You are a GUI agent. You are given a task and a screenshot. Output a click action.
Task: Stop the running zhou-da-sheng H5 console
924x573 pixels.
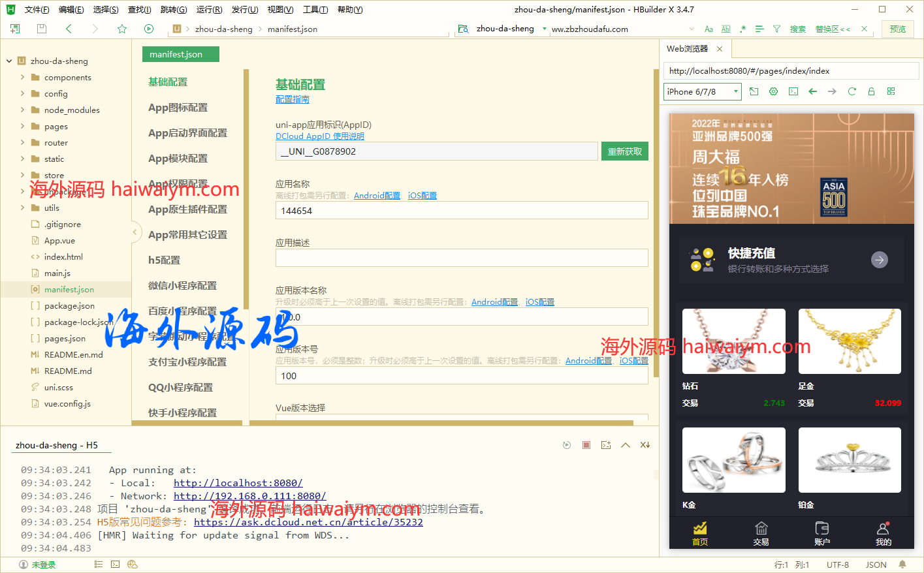pyautogui.click(x=586, y=445)
